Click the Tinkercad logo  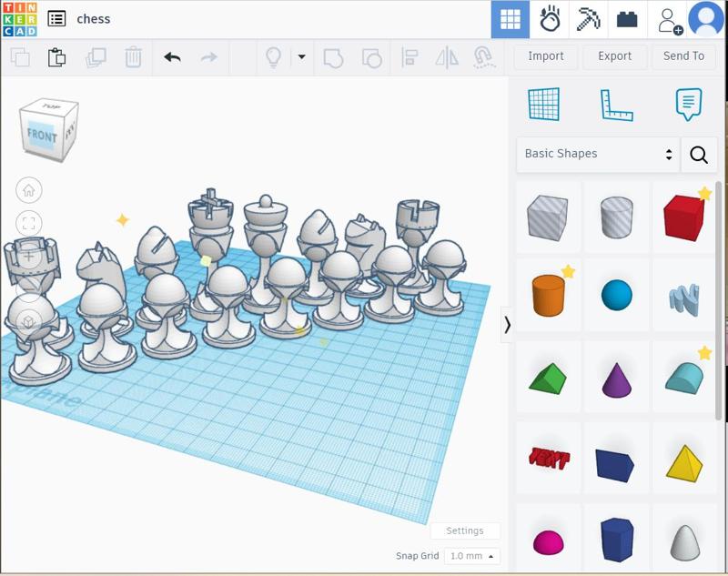pyautogui.click(x=19, y=19)
